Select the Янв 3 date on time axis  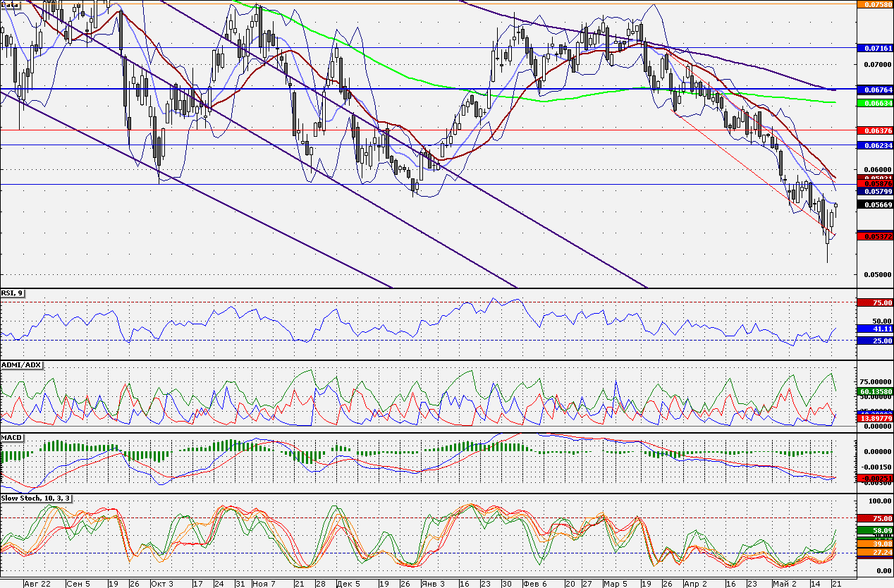pyautogui.click(x=432, y=584)
